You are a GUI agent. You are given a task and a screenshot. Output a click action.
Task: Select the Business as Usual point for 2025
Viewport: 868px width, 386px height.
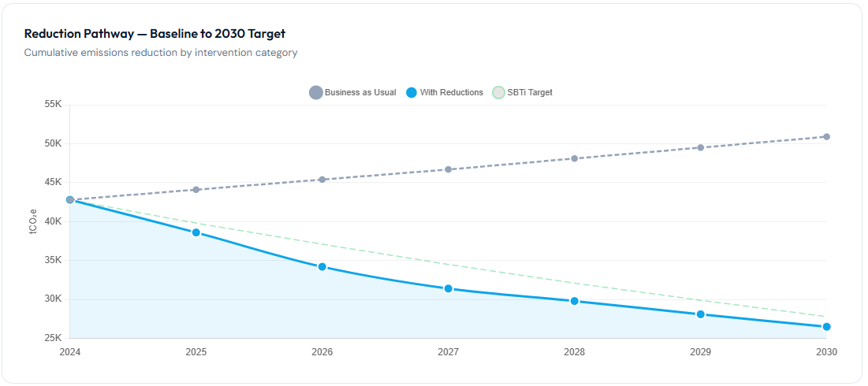click(196, 190)
